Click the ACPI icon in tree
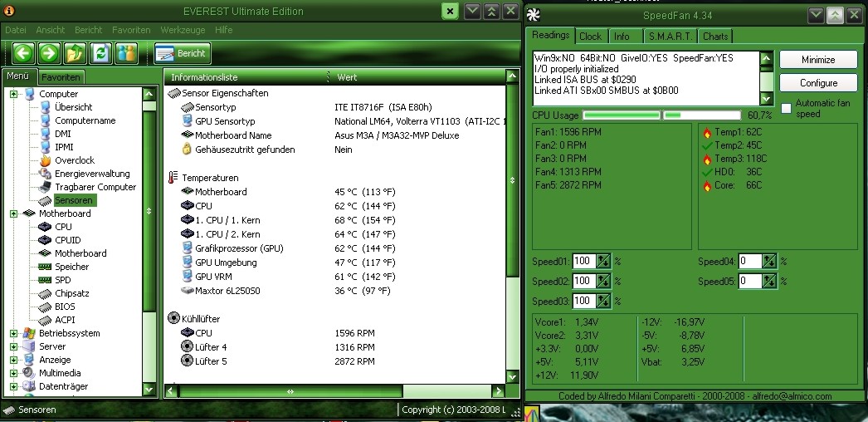Screen dimensions: 868x422 (45, 320)
